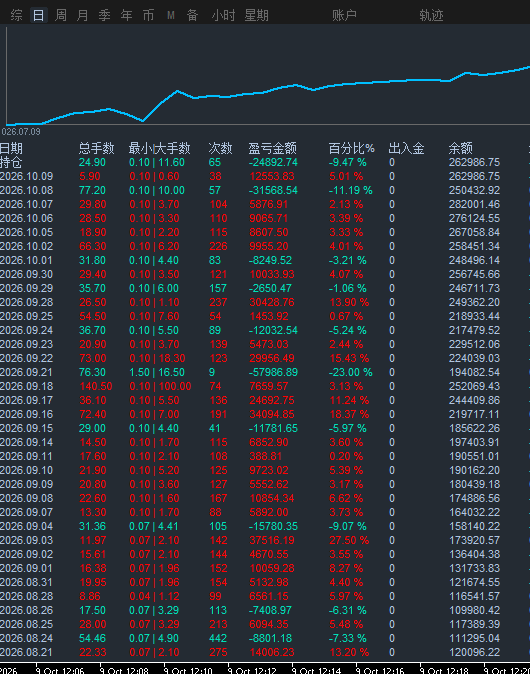The height and width of the screenshot is (674, 530).
Task: Select the 2026.09.17 date row
Action: [x=27, y=401]
